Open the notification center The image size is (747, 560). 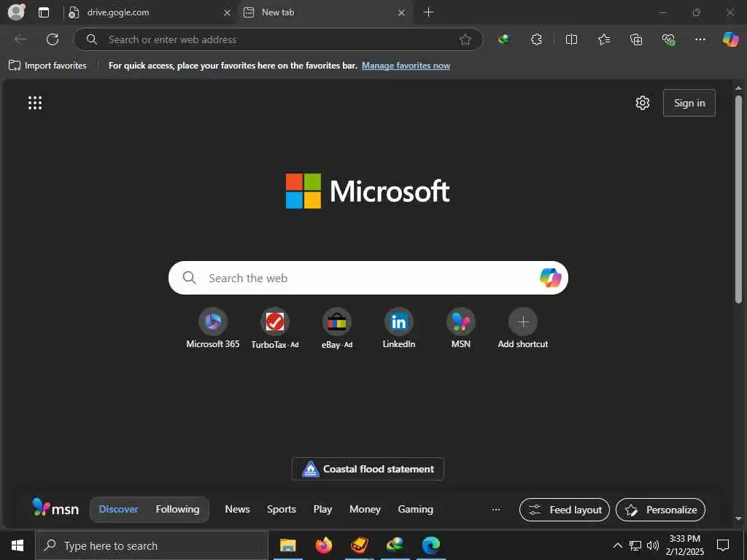pyautogui.click(x=723, y=545)
